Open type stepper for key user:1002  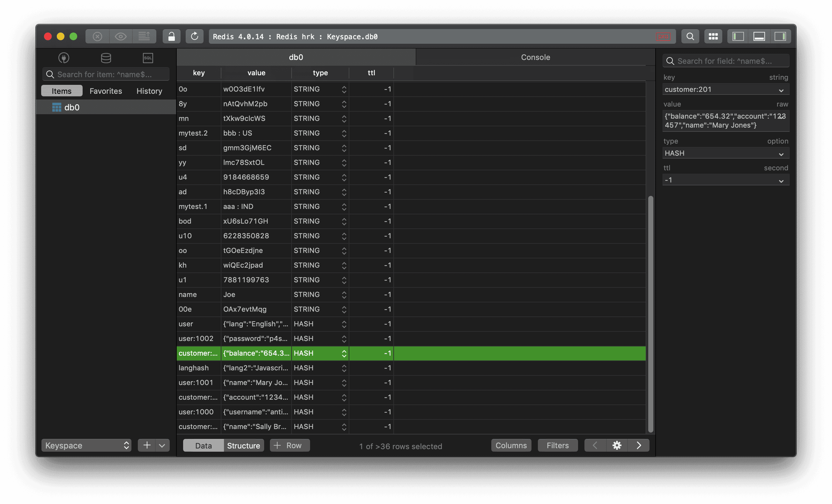344,338
